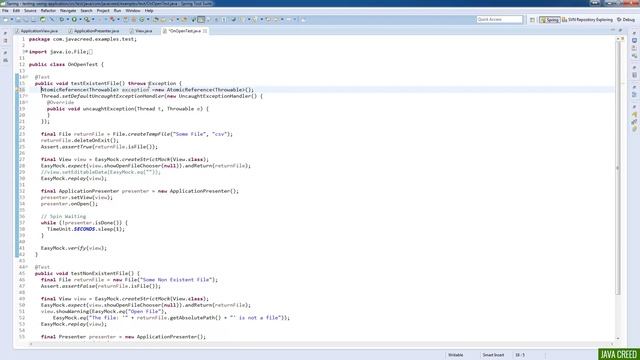Collapse testExistentFile method at line 14
Image resolution: width=640 pixels, height=360 pixels.
[x=26, y=77]
